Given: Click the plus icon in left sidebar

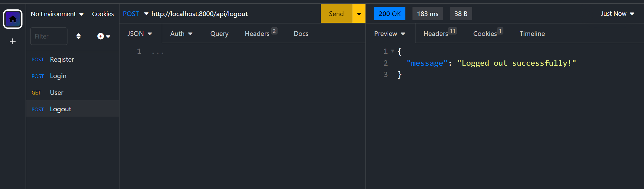Looking at the screenshot, I should coord(13,41).
